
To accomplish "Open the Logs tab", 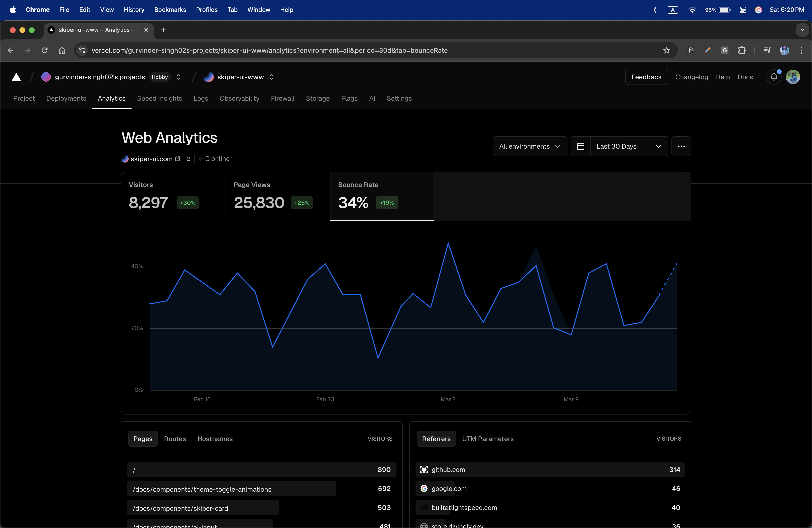I will 201,98.
